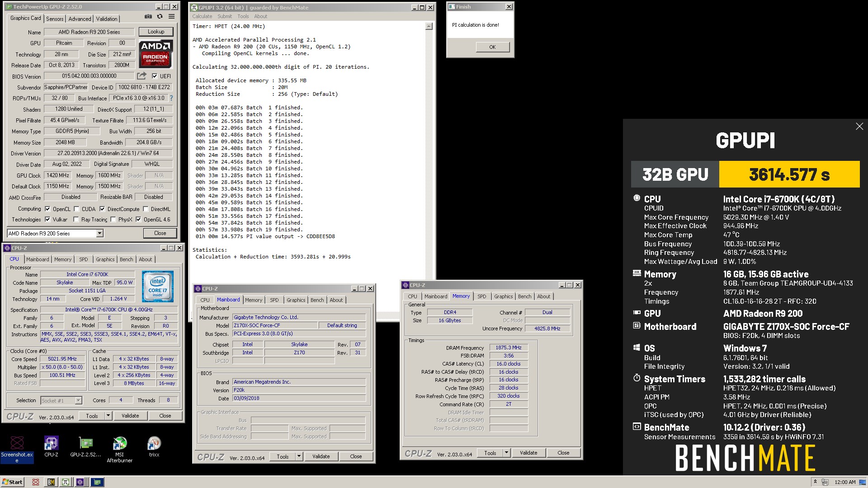This screenshot has height=488, width=868.
Task: Open the GPU-Z.2.52 desktop icon
Action: (x=85, y=447)
